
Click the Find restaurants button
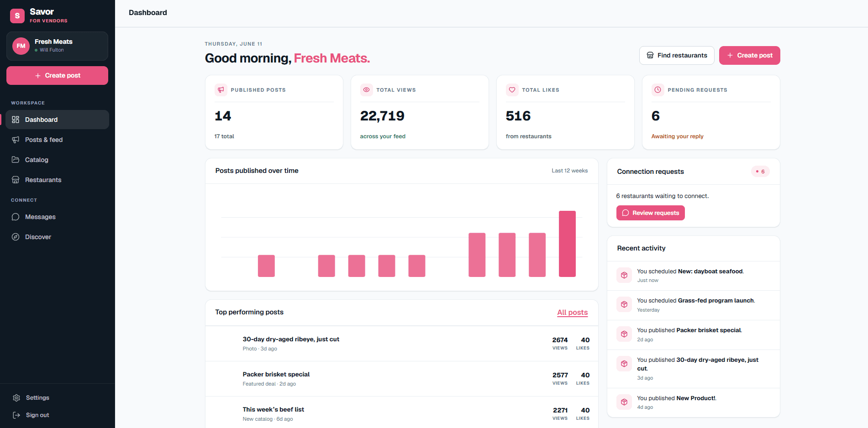pos(677,55)
